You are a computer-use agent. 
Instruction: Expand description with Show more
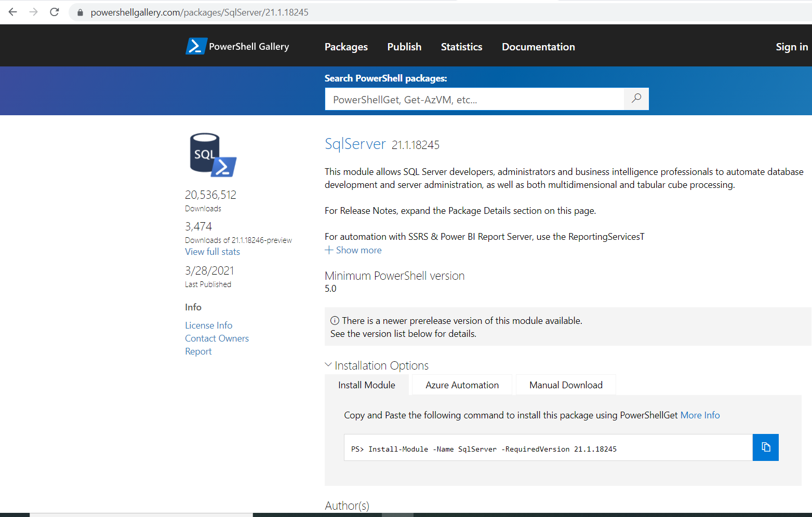(x=353, y=250)
